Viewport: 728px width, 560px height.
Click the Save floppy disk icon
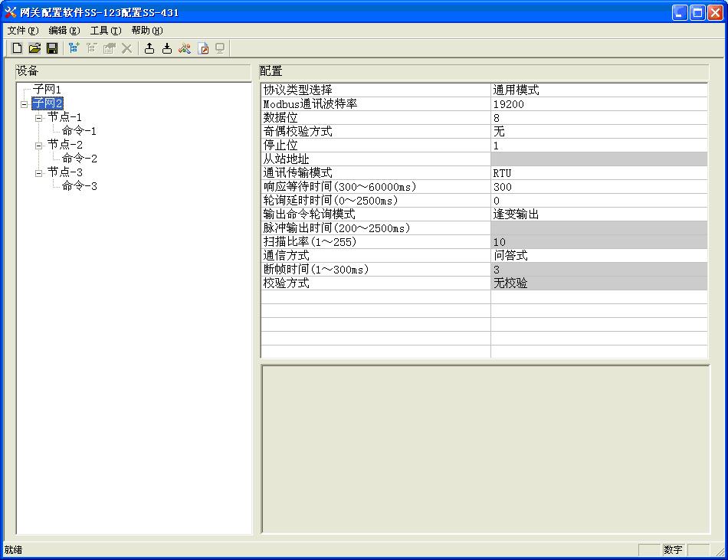click(x=52, y=48)
